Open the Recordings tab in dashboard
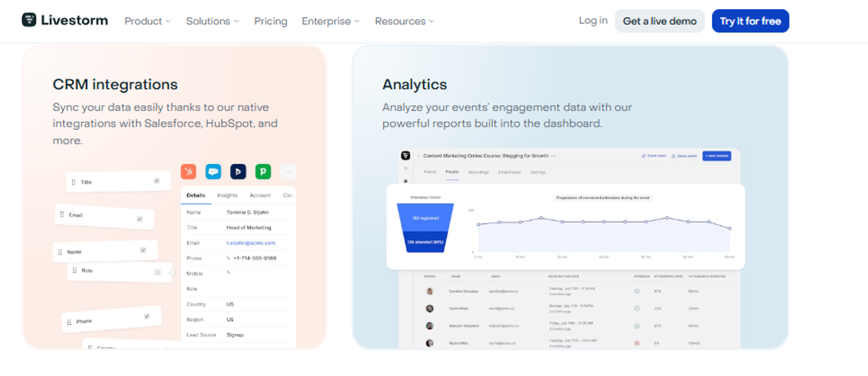 click(x=478, y=172)
